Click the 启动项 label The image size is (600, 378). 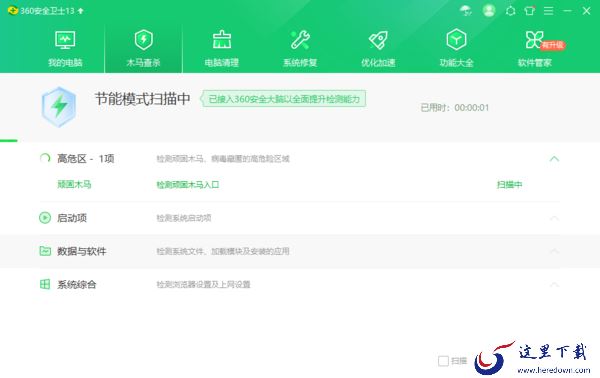click(x=72, y=218)
